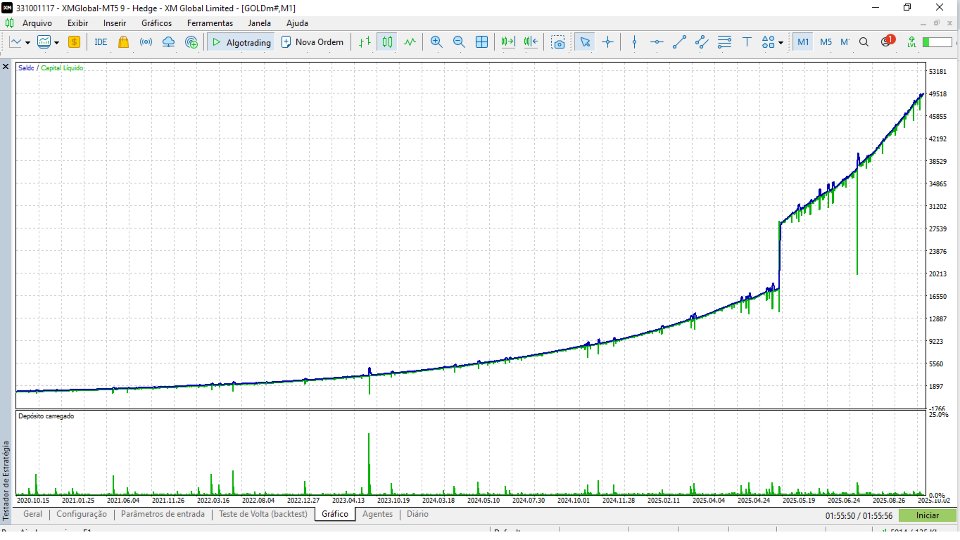
Task: Switch to M5 timeframe
Action: click(x=825, y=42)
